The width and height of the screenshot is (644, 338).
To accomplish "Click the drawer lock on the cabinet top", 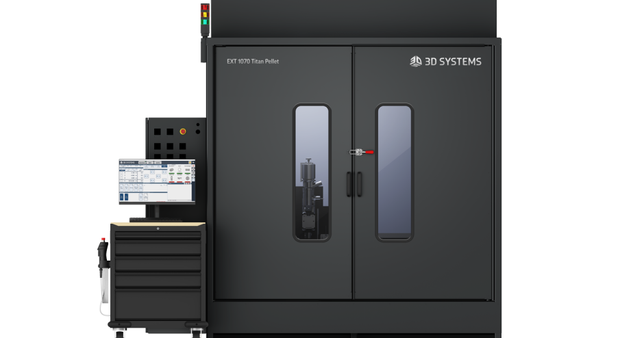I will pos(157,227).
